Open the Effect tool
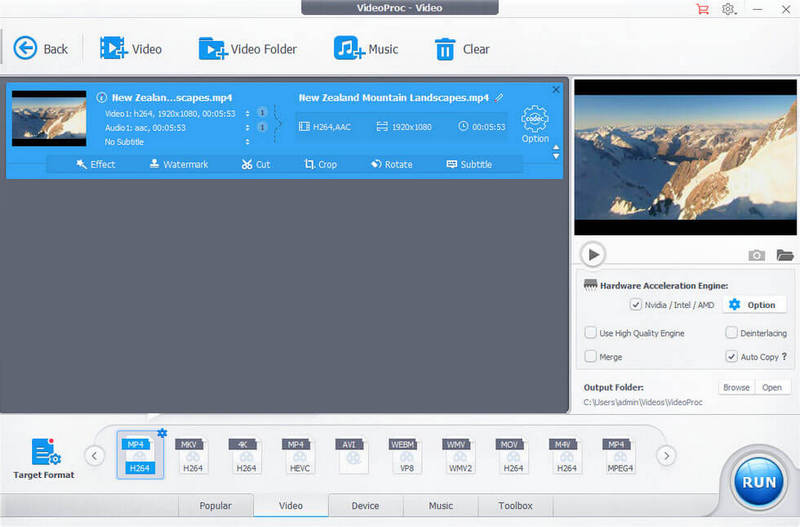Image resolution: width=800 pixels, height=527 pixels. pos(95,164)
